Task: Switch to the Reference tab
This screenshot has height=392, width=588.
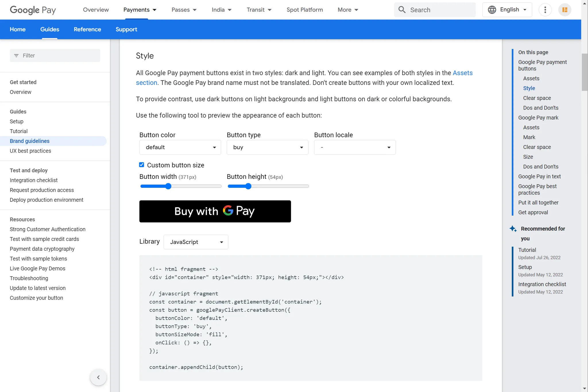Action: coord(87,29)
